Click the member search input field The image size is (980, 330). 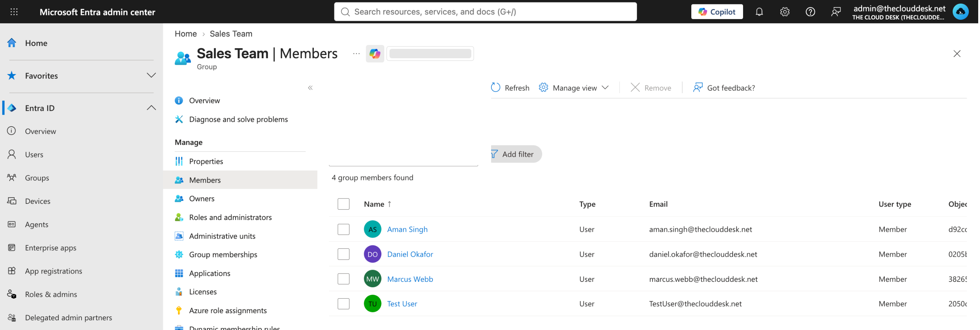click(x=404, y=156)
